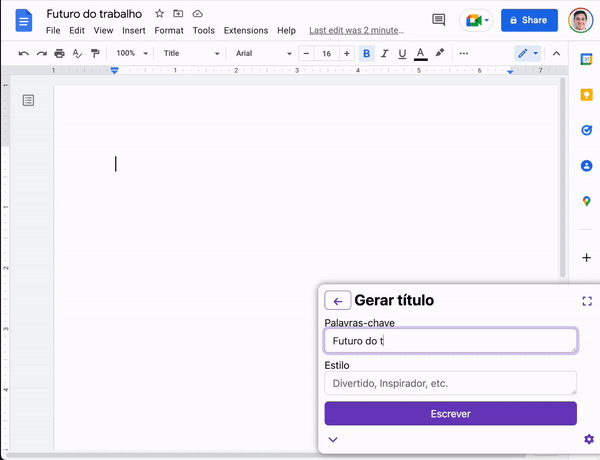The height and width of the screenshot is (460, 600).
Task: Click the Escrever button
Action: tap(450, 413)
